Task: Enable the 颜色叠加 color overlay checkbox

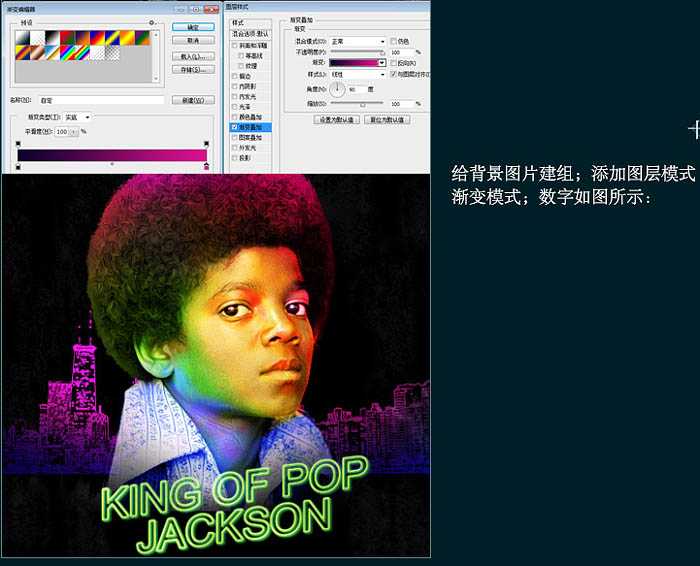Action: click(234, 117)
